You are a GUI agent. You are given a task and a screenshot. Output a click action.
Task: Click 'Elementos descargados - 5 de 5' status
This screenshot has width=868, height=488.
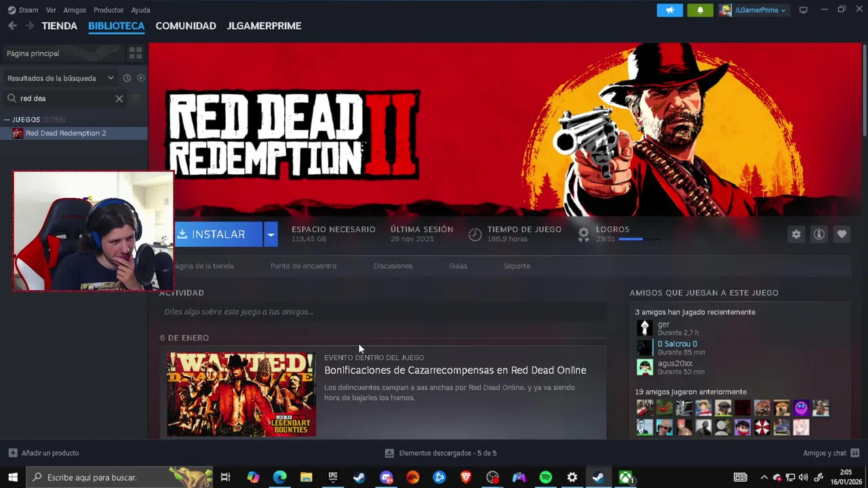448,453
